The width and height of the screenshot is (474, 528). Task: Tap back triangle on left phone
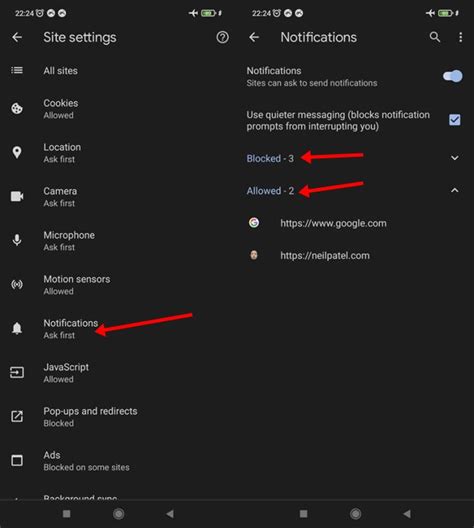click(x=170, y=514)
